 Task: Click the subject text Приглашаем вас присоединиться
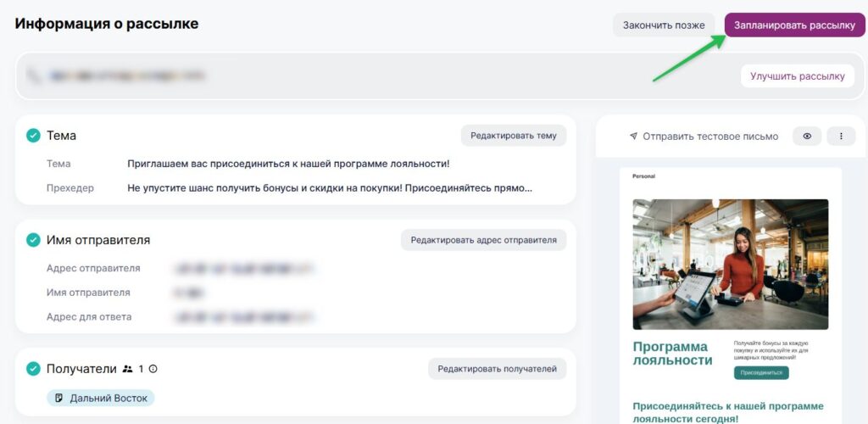click(288, 164)
